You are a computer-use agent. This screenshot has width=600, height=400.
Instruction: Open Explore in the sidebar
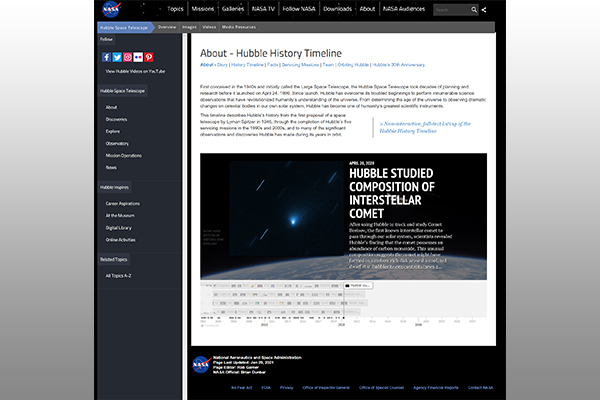[x=112, y=131]
